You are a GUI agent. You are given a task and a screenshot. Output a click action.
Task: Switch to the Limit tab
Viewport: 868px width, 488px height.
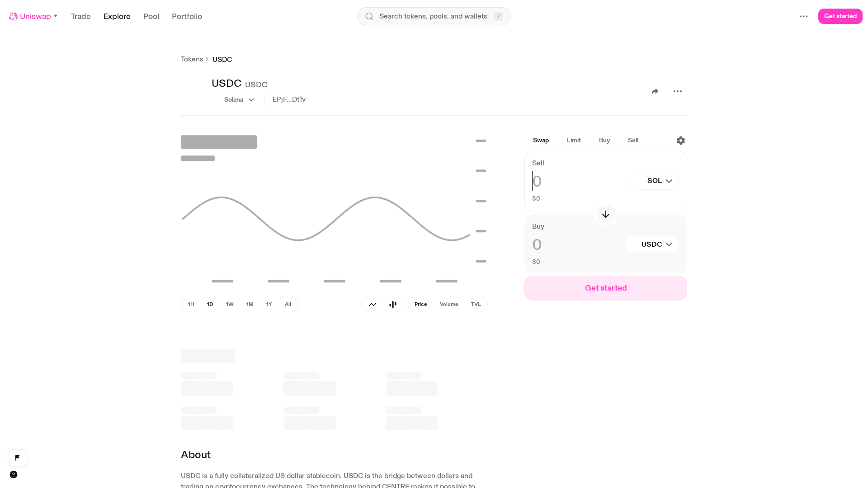coord(574,141)
